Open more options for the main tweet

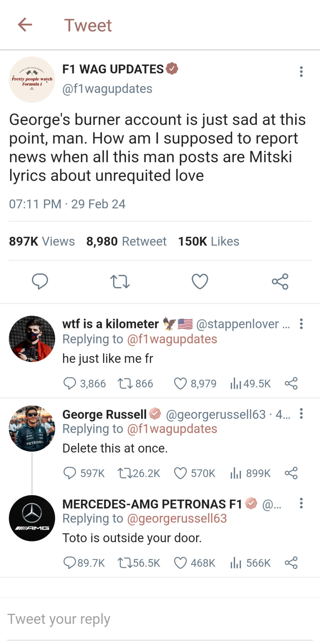[301, 71]
